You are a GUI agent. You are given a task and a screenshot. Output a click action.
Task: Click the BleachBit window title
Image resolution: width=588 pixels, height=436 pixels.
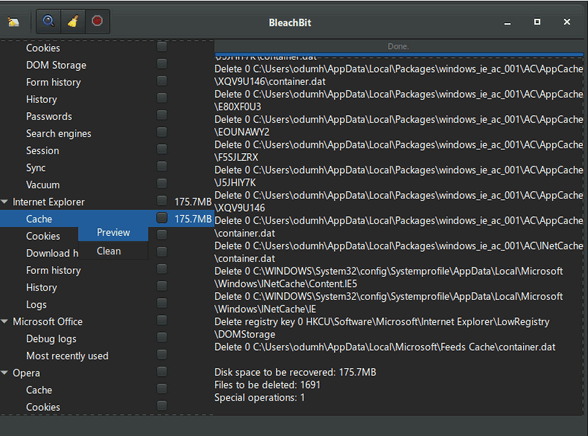[290, 23]
